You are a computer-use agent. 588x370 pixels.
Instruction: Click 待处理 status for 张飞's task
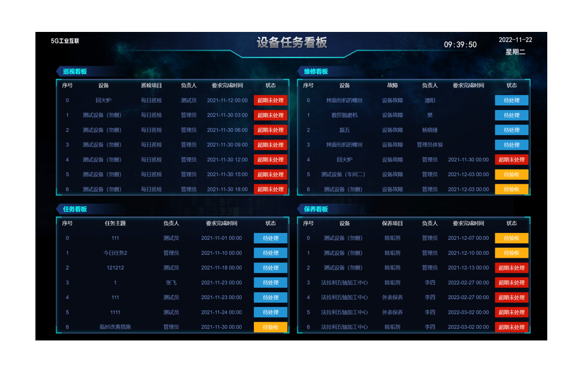270,283
